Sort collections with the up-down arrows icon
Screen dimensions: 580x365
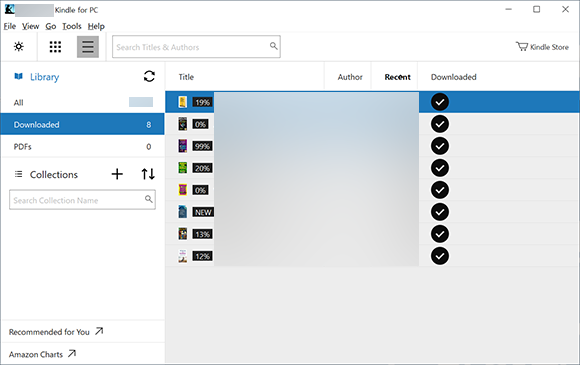(x=148, y=174)
